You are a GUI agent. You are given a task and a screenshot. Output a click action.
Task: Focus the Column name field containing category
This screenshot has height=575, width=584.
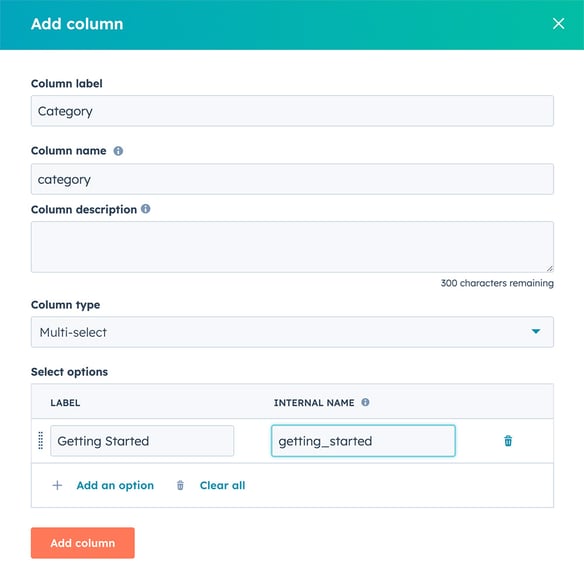(x=292, y=179)
